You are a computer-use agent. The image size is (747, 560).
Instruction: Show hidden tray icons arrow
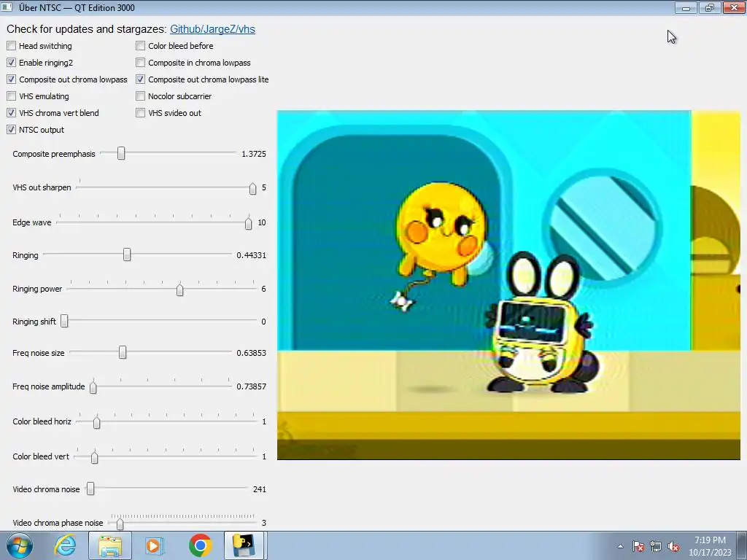(x=620, y=546)
